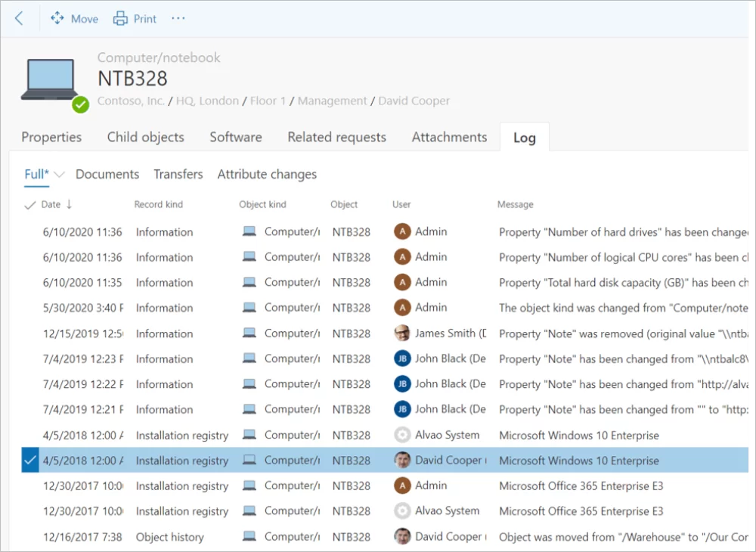This screenshot has width=756, height=552.
Task: Click the large NTB328 notebook icon
Action: [50, 80]
